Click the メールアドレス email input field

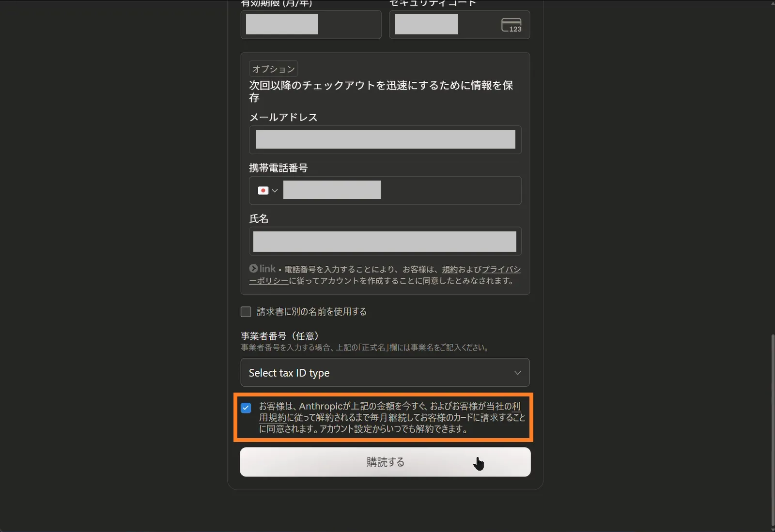click(385, 140)
